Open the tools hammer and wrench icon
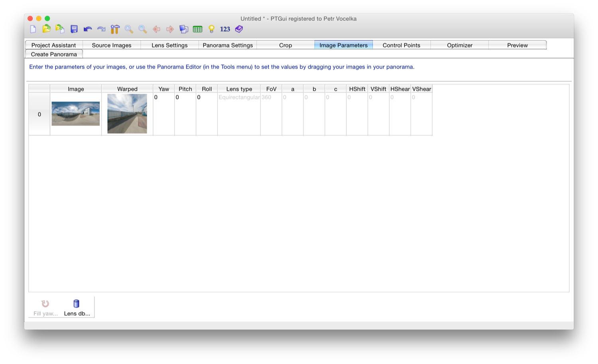The height and width of the screenshot is (364, 598). click(x=115, y=29)
